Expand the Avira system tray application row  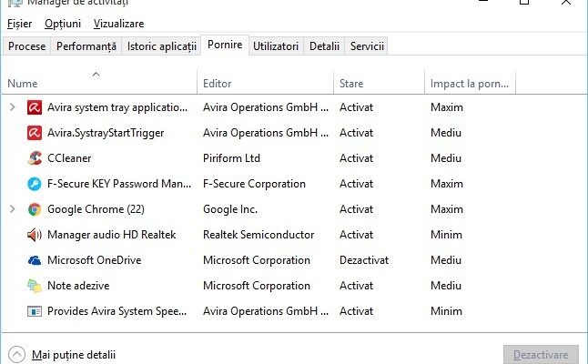click(x=12, y=107)
